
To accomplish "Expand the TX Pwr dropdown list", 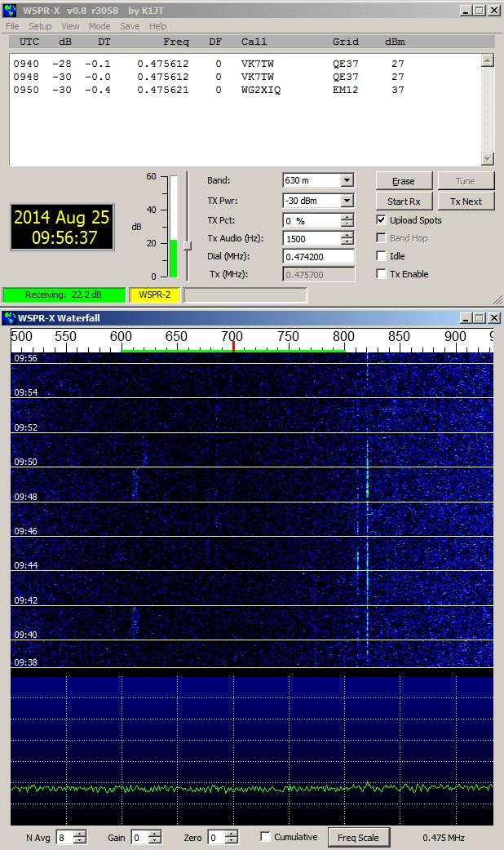I will [x=347, y=201].
